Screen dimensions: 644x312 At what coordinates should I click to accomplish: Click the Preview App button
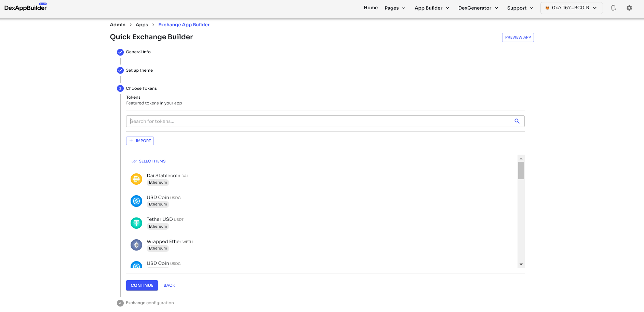(x=518, y=37)
